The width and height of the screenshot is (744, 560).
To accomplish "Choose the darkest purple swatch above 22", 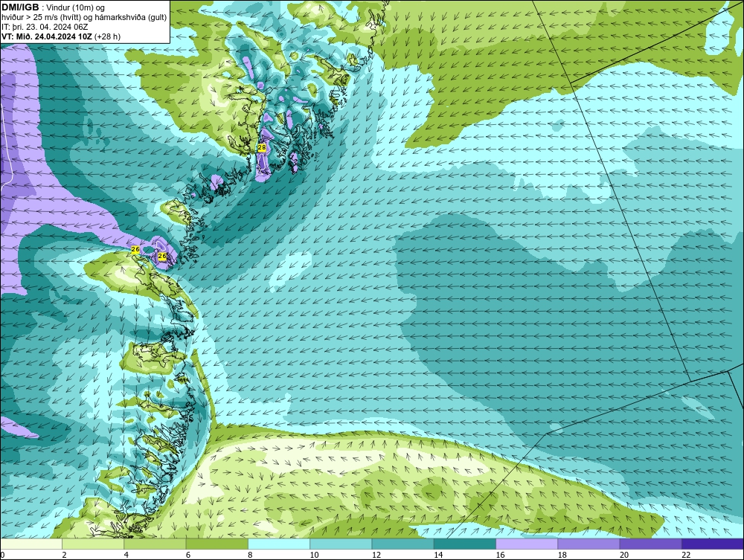I will point(713,544).
